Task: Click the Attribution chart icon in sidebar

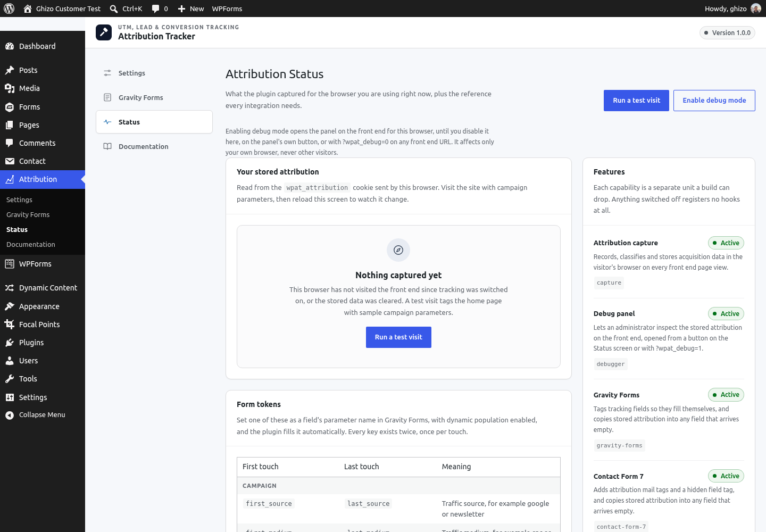Action: tap(10, 179)
